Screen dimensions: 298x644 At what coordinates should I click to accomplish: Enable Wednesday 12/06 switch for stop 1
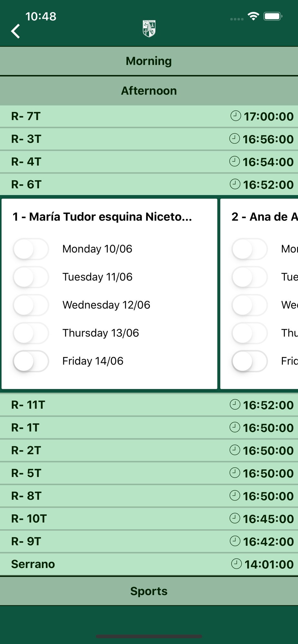click(31, 305)
